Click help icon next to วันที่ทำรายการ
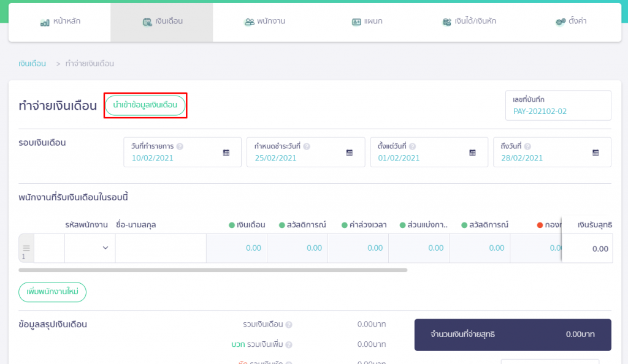The image size is (628, 364). [x=180, y=146]
